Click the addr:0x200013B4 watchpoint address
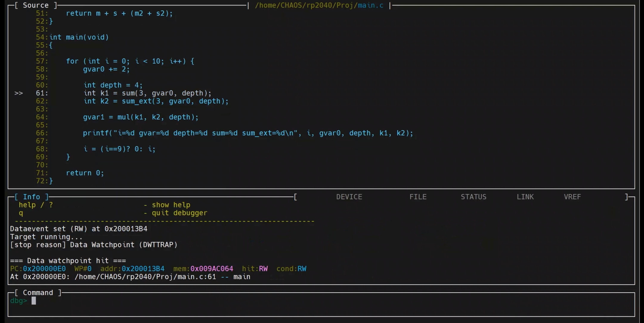Image resolution: width=644 pixels, height=323 pixels. click(143, 269)
